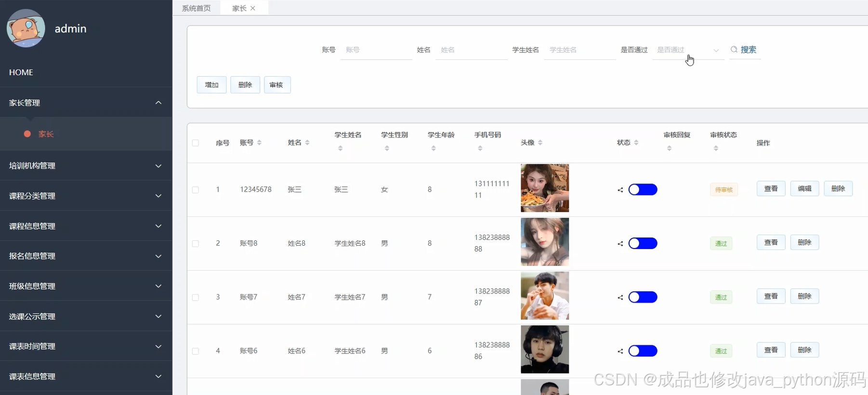This screenshot has height=395, width=868.
Task: Expand the 班级信息管理 menu
Action: point(86,286)
